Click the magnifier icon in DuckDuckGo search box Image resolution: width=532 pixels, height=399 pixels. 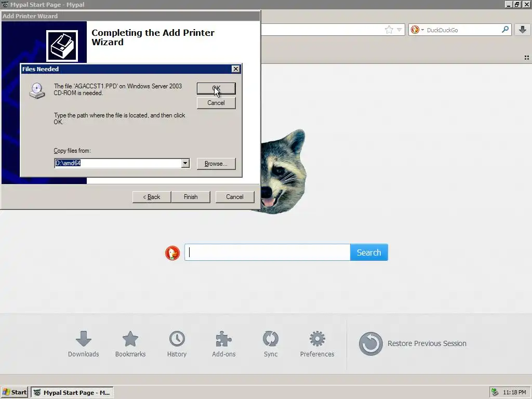pos(505,30)
